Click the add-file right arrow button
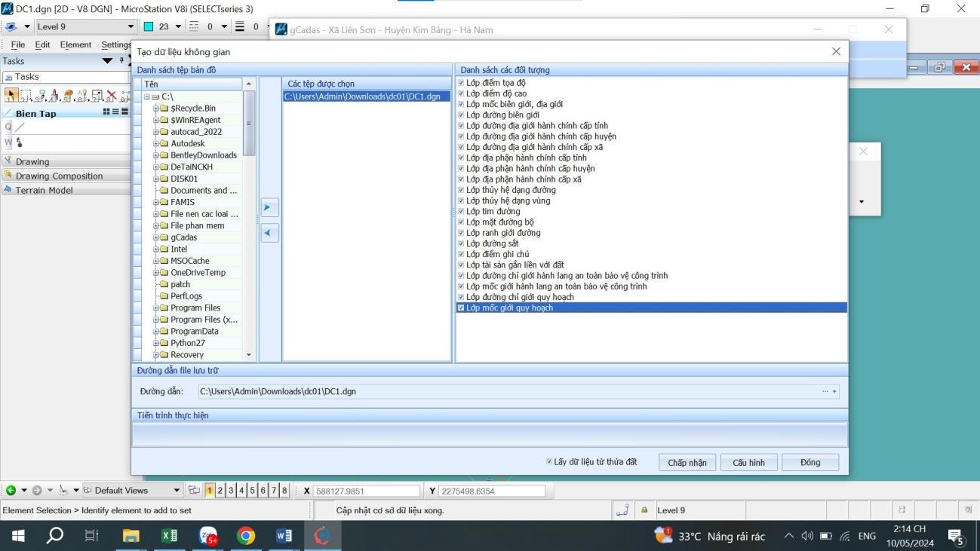The width and height of the screenshot is (980, 551). pos(269,207)
